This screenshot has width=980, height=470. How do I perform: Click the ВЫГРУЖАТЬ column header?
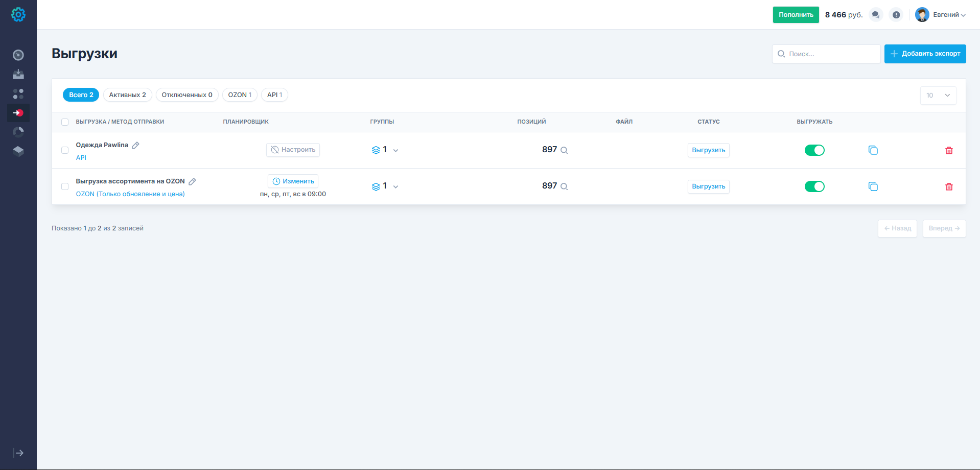tap(814, 122)
